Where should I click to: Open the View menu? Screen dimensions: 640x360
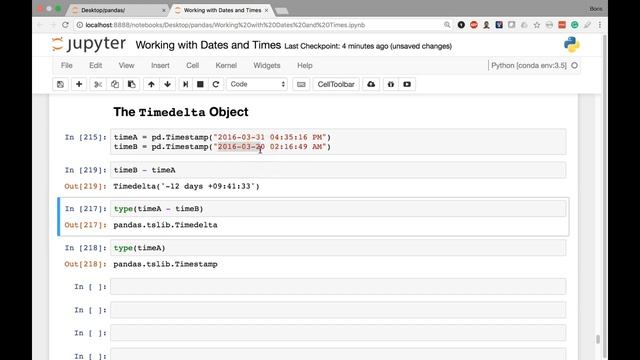(126, 65)
